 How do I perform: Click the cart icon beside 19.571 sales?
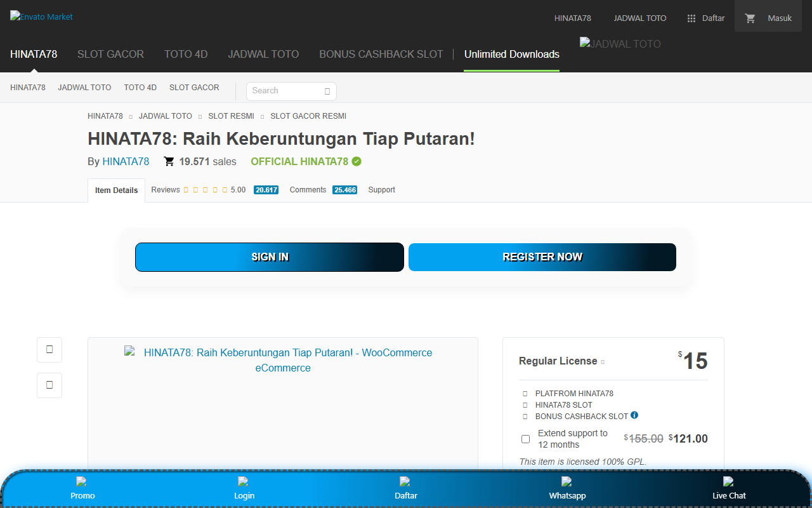(x=169, y=161)
